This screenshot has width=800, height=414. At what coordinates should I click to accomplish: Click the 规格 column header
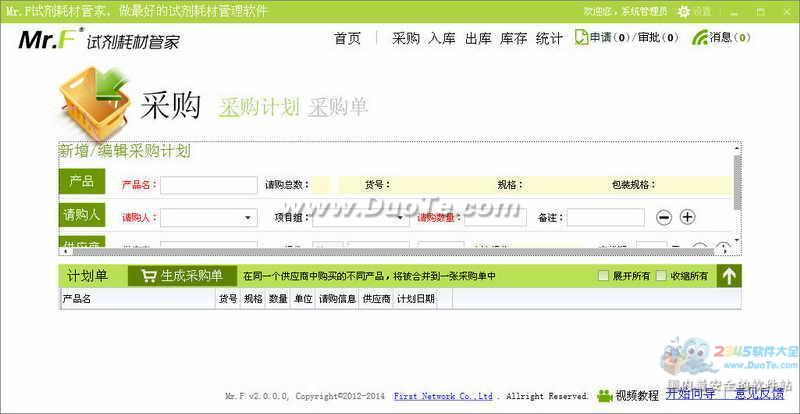253,299
